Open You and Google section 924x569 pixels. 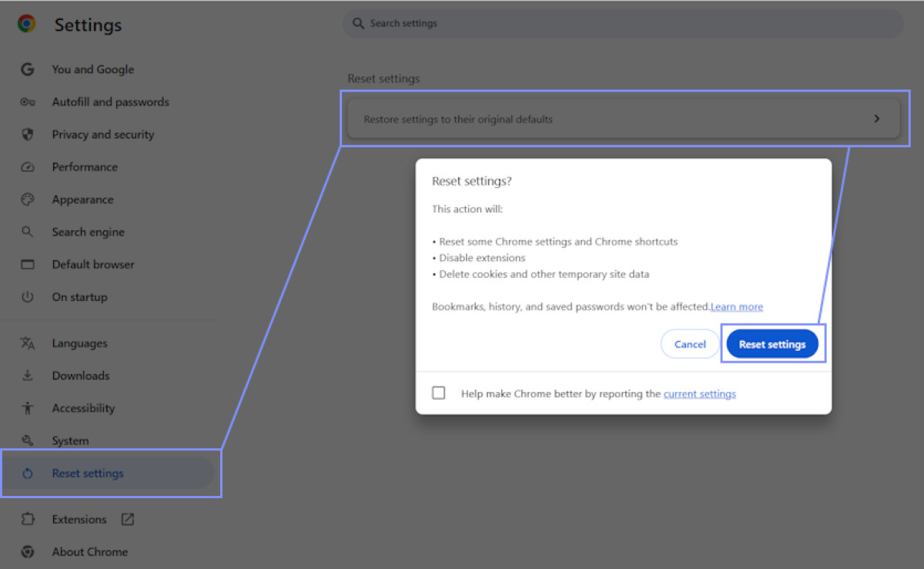93,69
